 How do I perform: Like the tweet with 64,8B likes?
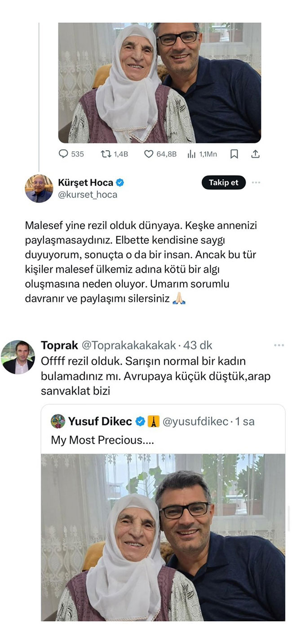click(x=149, y=154)
